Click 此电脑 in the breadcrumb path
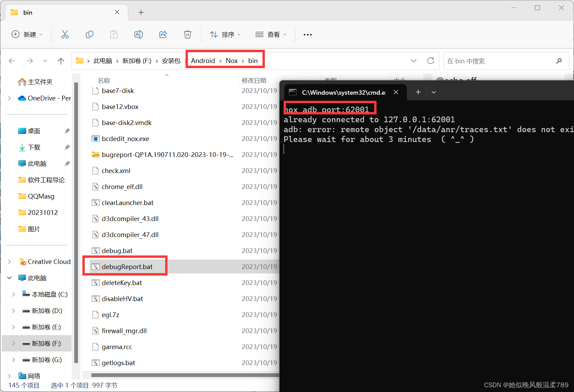Viewport: 574px width, 392px height. click(103, 61)
